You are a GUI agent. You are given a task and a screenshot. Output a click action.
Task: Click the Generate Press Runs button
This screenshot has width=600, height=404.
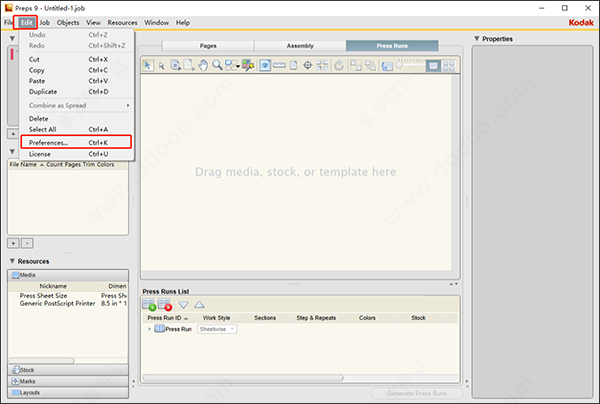click(417, 393)
